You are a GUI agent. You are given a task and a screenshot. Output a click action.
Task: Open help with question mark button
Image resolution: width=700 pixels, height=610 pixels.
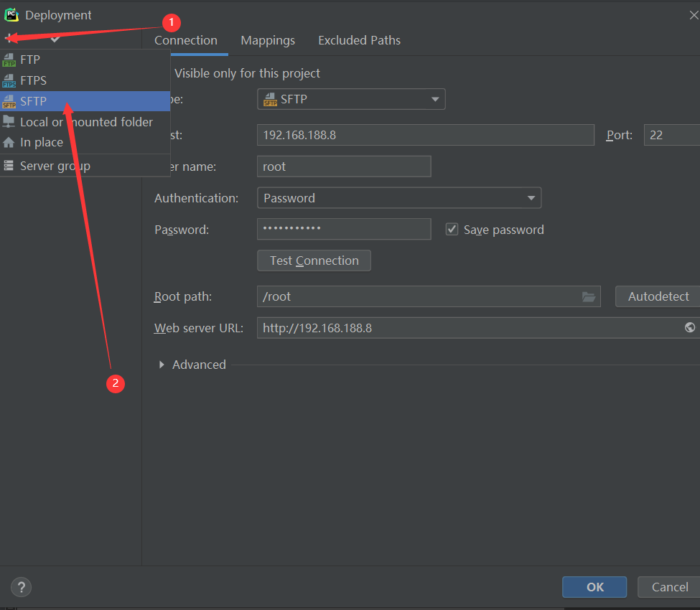[x=21, y=587]
